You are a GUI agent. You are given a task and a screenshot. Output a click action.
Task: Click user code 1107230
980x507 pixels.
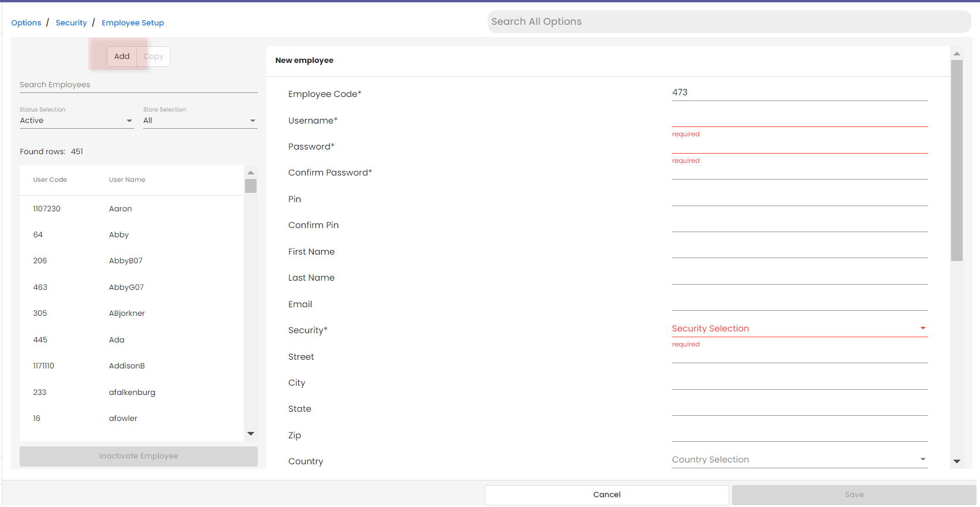tap(47, 209)
